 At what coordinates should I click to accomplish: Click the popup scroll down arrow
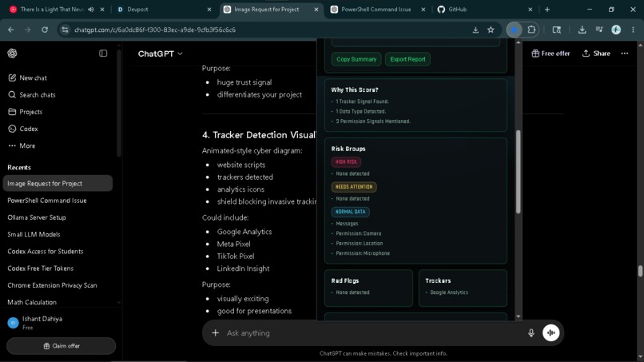[x=519, y=316]
